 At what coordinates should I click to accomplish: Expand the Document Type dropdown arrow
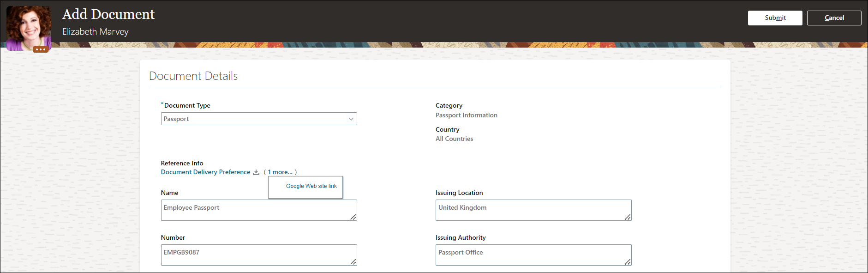click(x=351, y=119)
